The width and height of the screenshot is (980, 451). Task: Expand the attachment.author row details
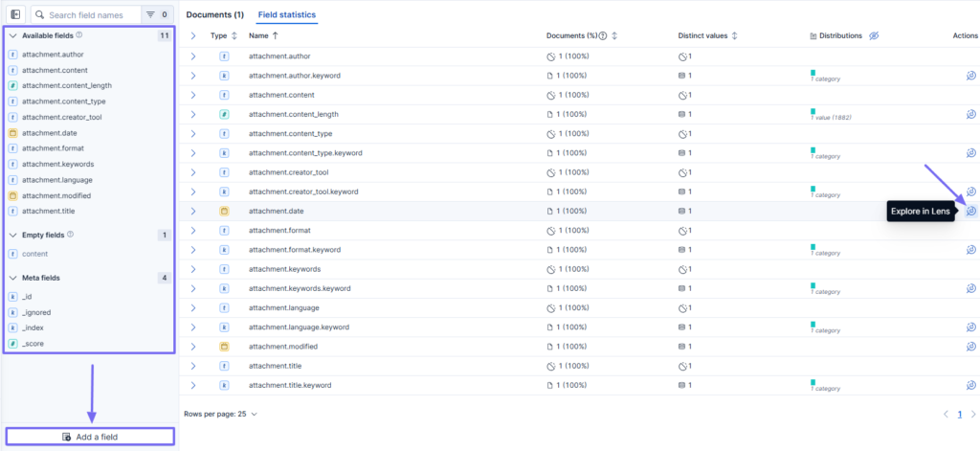[193, 56]
